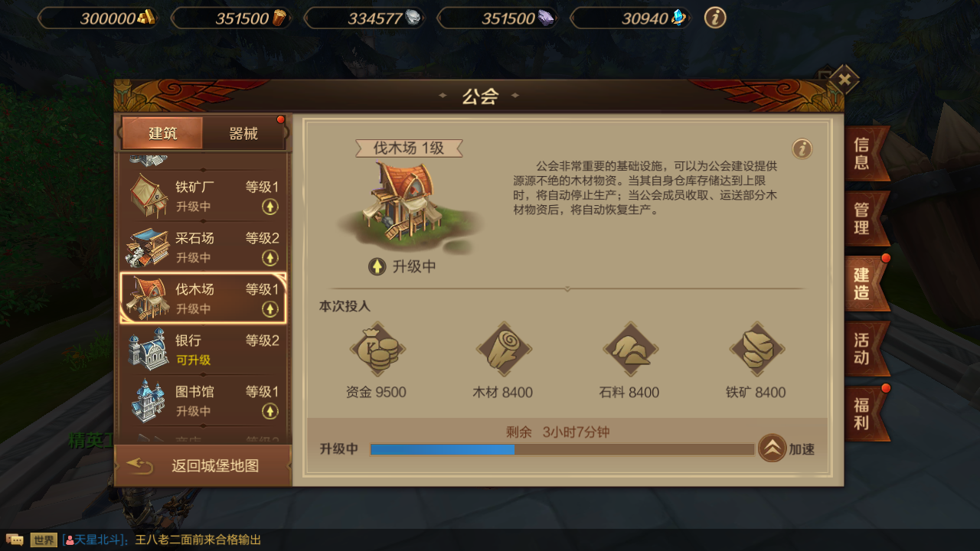Click the resource info icon in top bar
The width and height of the screenshot is (980, 551).
click(x=715, y=17)
